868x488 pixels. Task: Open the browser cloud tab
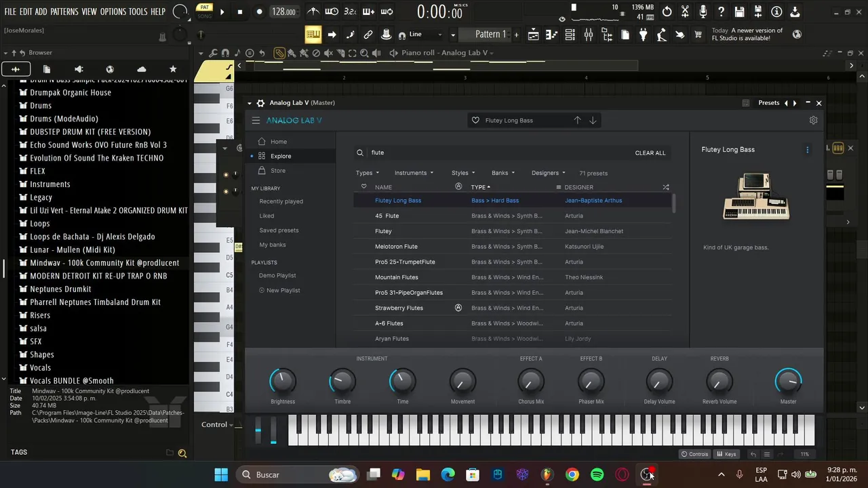tap(141, 69)
